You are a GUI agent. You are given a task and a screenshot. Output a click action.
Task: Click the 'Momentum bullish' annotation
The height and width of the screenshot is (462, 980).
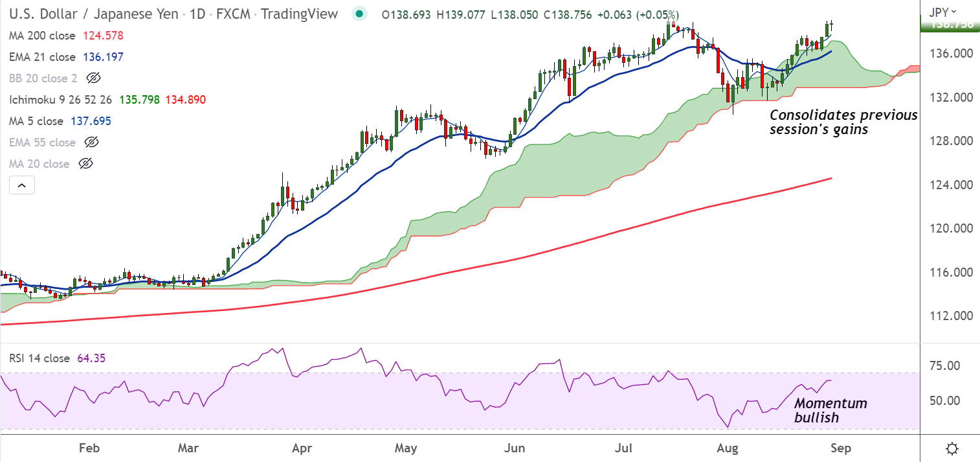830,411
